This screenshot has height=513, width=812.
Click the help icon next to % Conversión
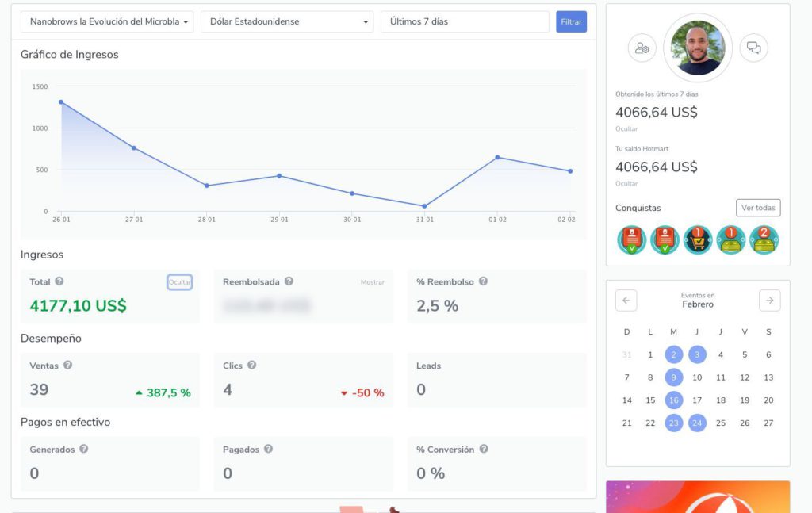[x=484, y=449]
